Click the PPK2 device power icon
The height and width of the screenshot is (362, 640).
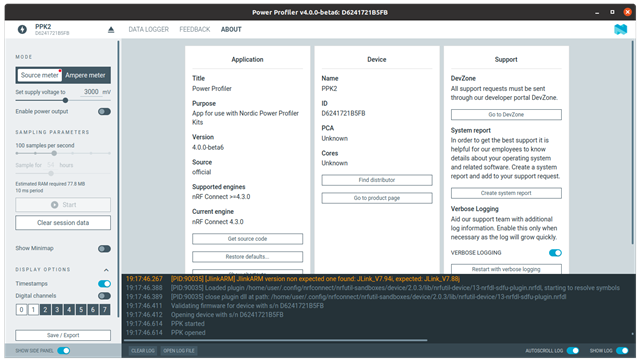tap(22, 29)
